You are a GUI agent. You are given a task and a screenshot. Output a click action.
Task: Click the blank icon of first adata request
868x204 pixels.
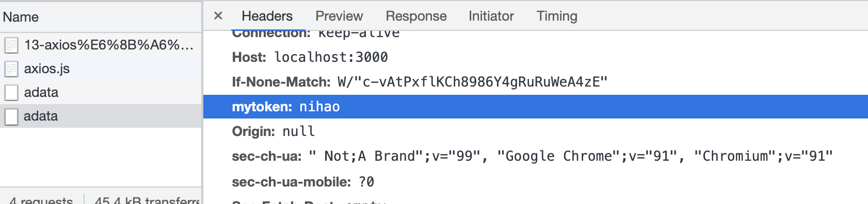click(11, 93)
